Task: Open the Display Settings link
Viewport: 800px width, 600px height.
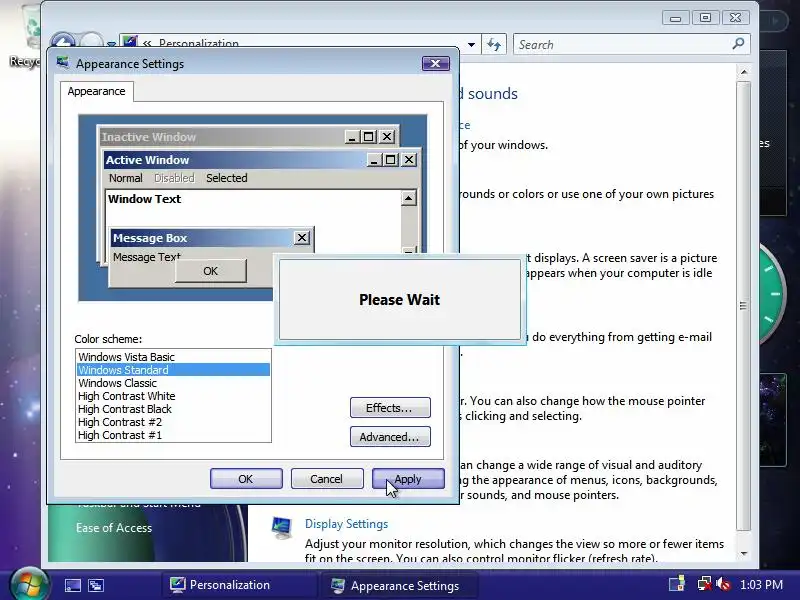Action: point(346,524)
